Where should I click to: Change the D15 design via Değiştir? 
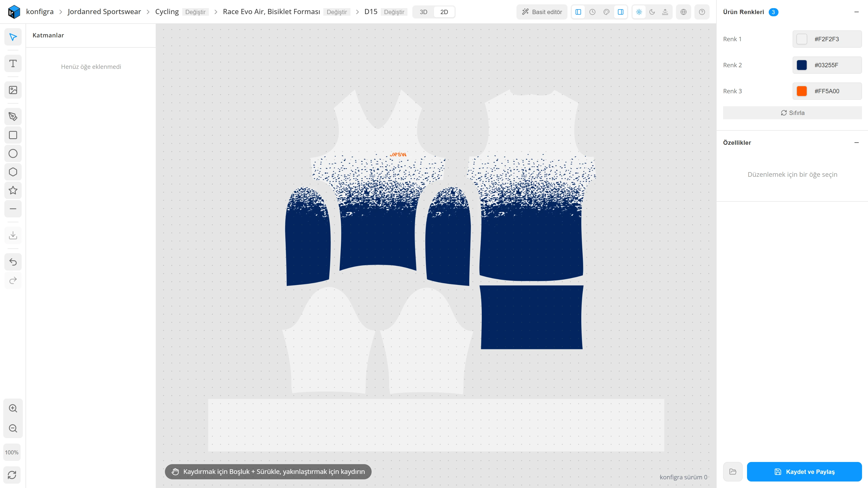(x=394, y=12)
